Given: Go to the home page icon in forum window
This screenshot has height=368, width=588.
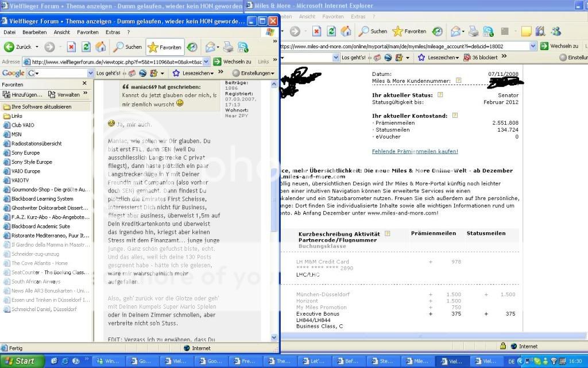Looking at the screenshot, I should (100, 47).
